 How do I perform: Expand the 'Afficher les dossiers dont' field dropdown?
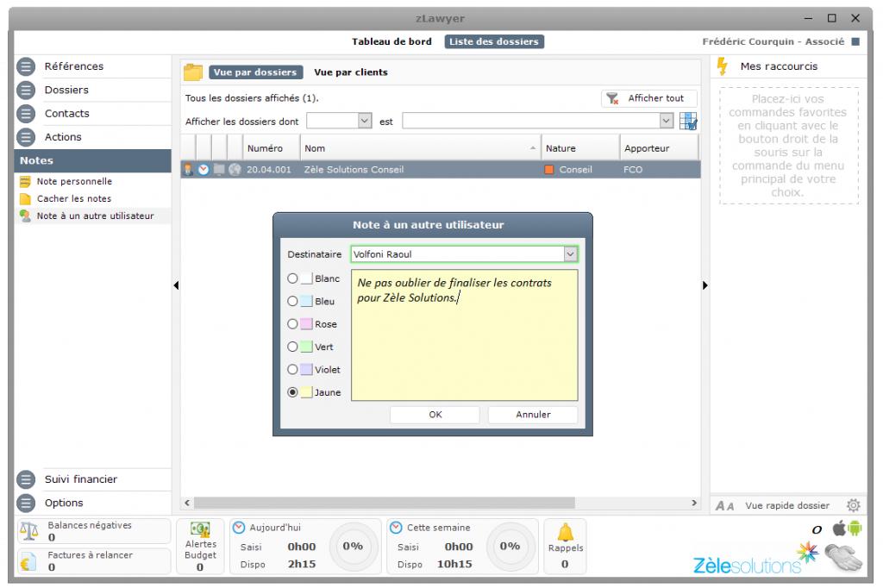pos(364,122)
